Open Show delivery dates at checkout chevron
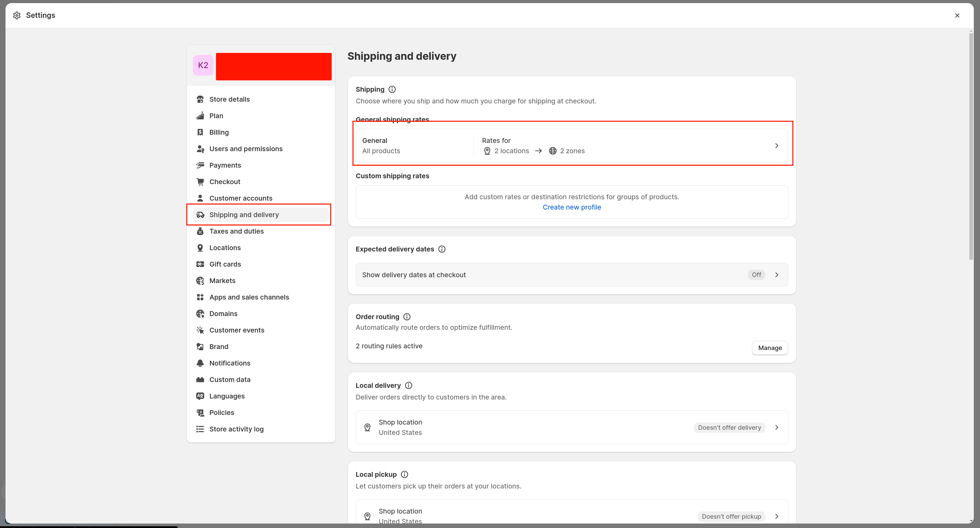Viewport: 980px width, 528px height. point(776,275)
